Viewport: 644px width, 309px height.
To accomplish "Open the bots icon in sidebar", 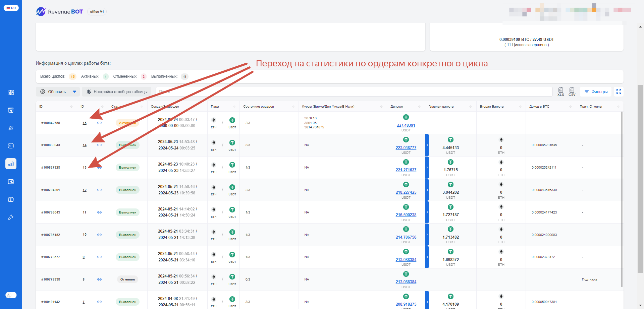I will (11, 146).
